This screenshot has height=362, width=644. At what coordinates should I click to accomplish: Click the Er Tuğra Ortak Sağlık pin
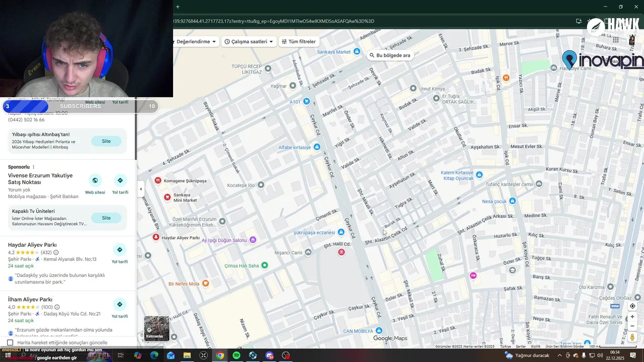(436, 99)
